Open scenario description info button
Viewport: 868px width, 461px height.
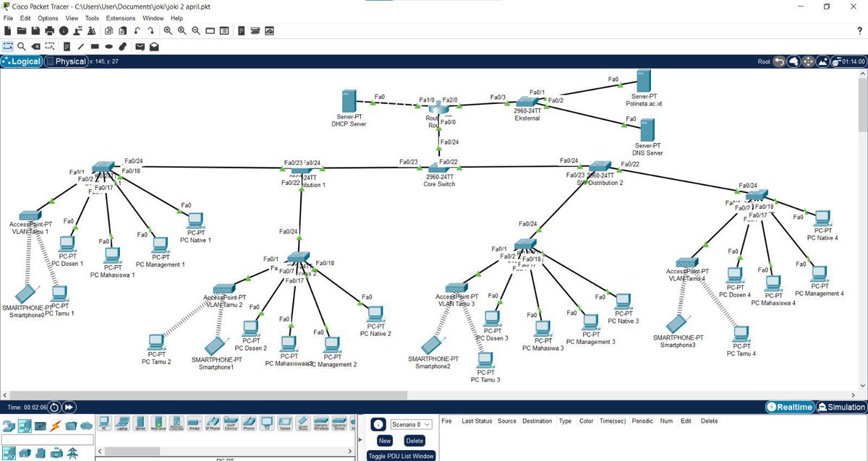(x=378, y=424)
